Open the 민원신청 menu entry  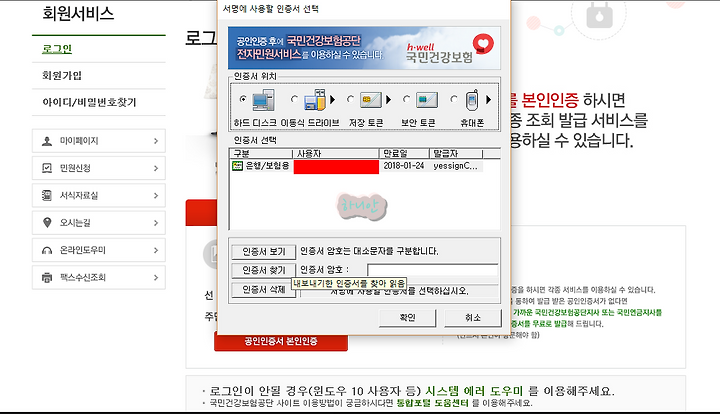pos(99,168)
